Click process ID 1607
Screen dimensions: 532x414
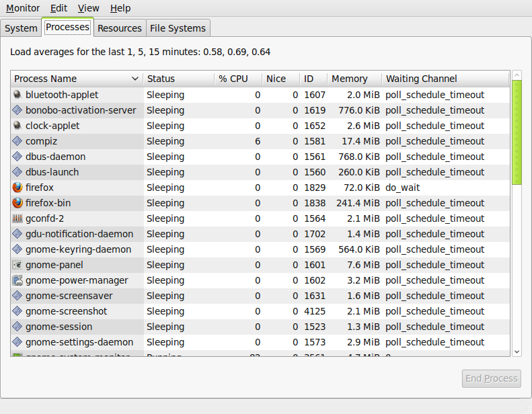coord(315,95)
